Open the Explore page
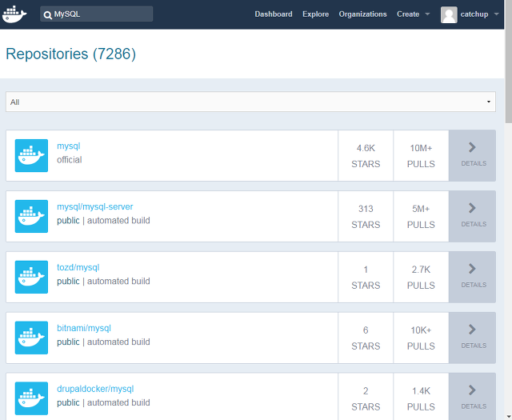This screenshot has height=420, width=512. [315, 14]
